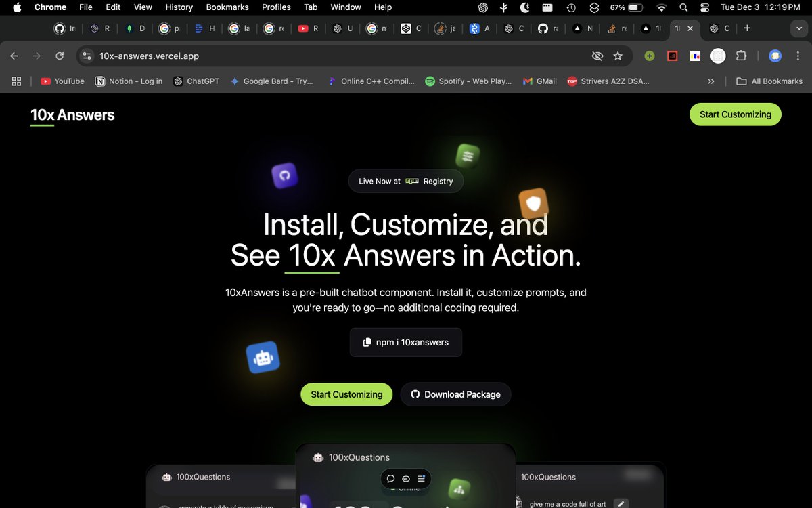Viewport: 812px width, 508px height.
Task: Click Start Customizing below the npm command
Action: [x=346, y=394]
